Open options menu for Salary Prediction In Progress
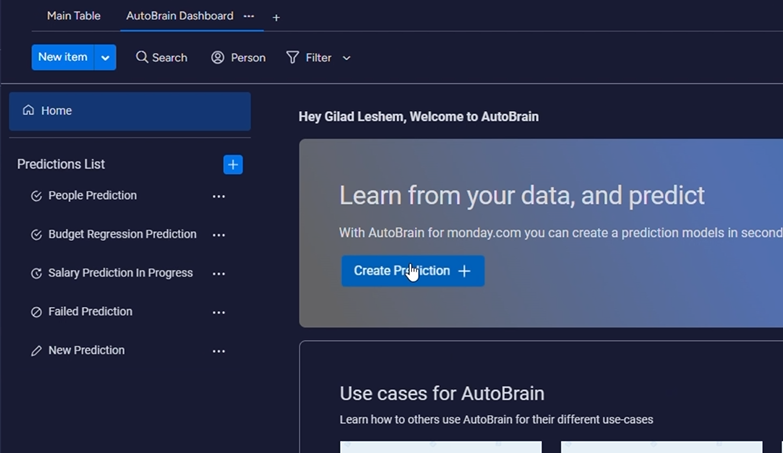 tap(219, 273)
